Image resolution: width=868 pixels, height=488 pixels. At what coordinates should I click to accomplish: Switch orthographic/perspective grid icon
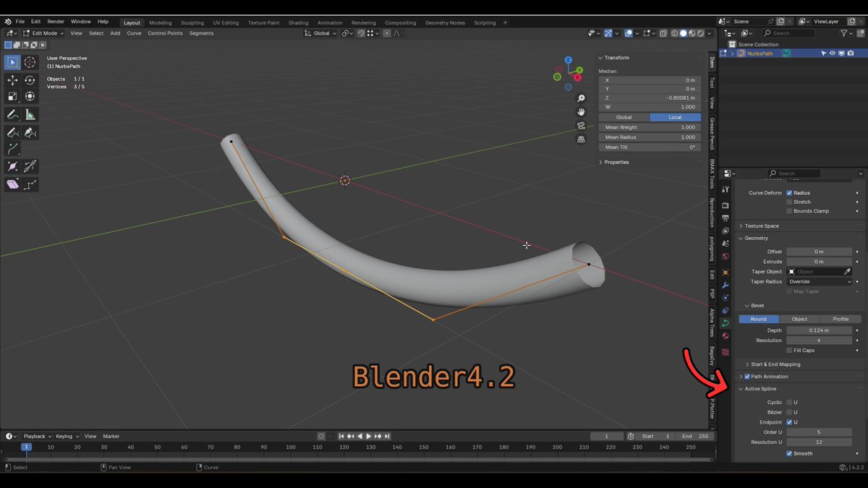(x=581, y=140)
